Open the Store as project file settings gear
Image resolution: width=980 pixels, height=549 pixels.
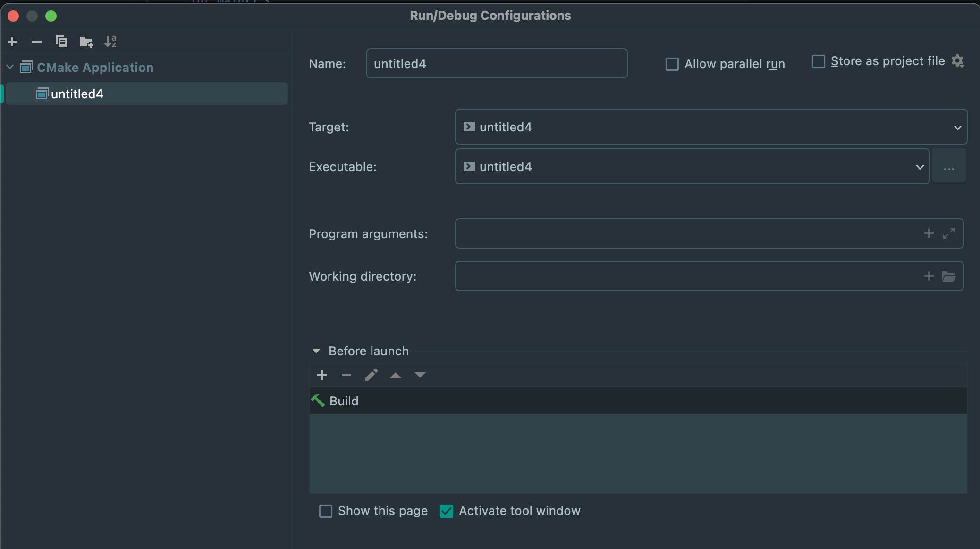pyautogui.click(x=959, y=61)
